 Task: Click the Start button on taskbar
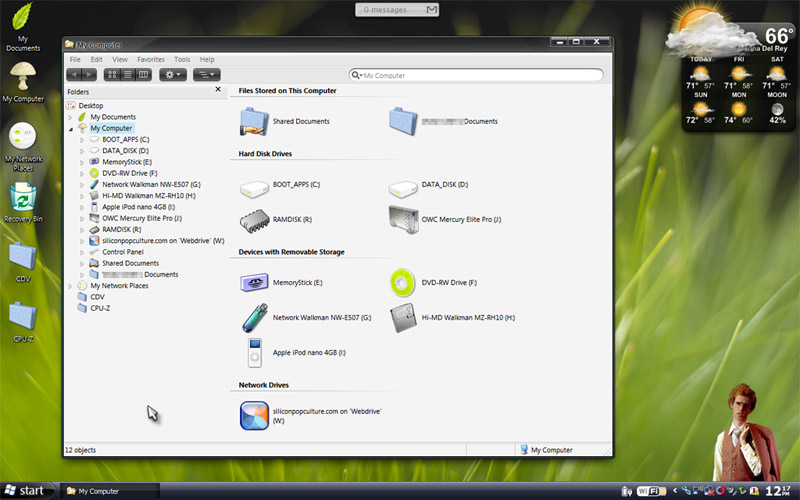pyautogui.click(x=25, y=491)
